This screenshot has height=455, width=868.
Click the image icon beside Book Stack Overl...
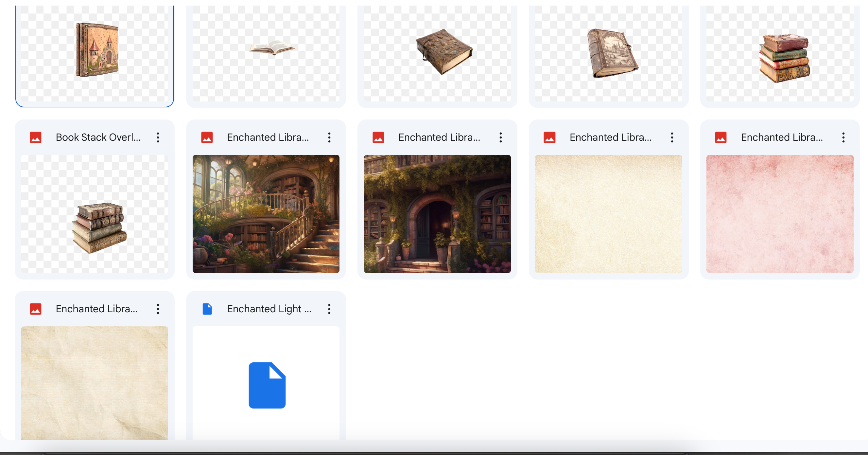click(x=35, y=137)
